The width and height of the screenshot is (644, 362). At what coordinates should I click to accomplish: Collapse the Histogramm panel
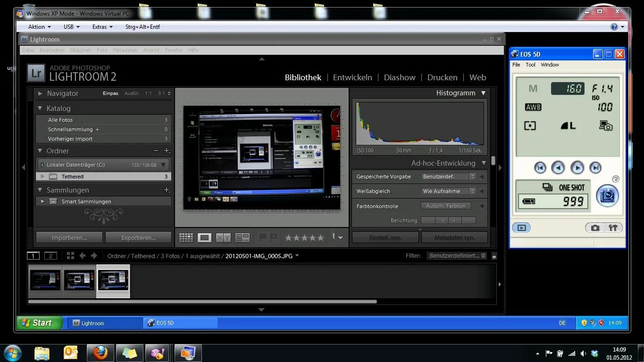coord(483,93)
